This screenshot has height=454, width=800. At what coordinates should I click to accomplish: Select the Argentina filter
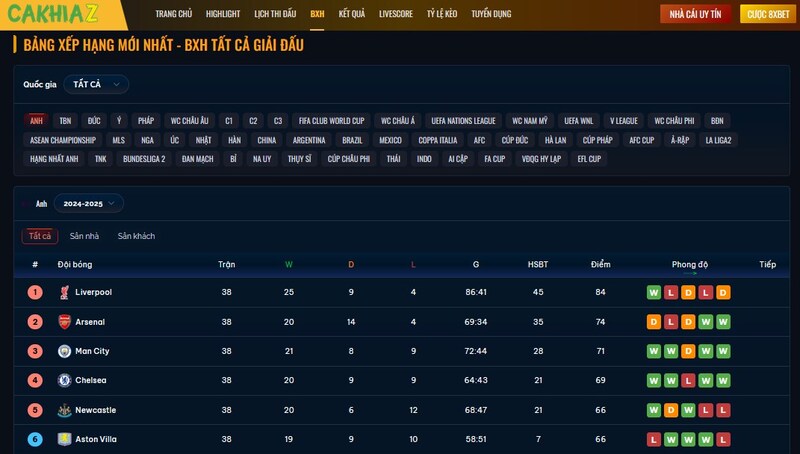pyautogui.click(x=309, y=140)
